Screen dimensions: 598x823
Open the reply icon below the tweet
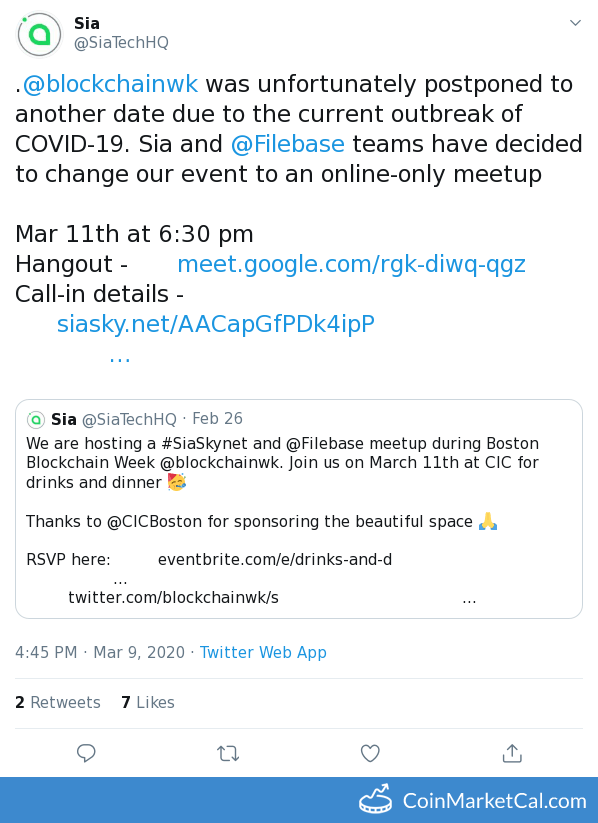[86, 753]
